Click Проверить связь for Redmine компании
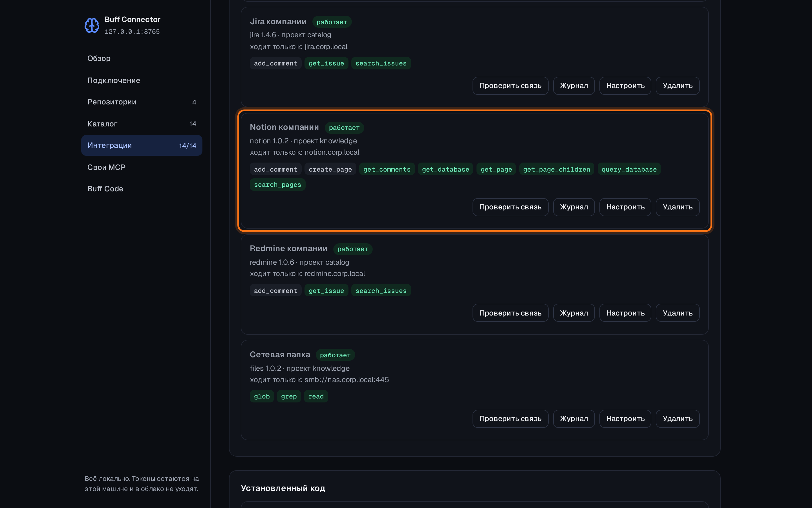The width and height of the screenshot is (812, 508). (x=510, y=313)
